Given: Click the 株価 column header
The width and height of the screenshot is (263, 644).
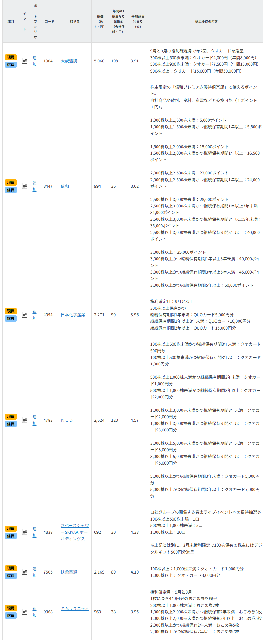Looking at the screenshot, I should 100,22.
